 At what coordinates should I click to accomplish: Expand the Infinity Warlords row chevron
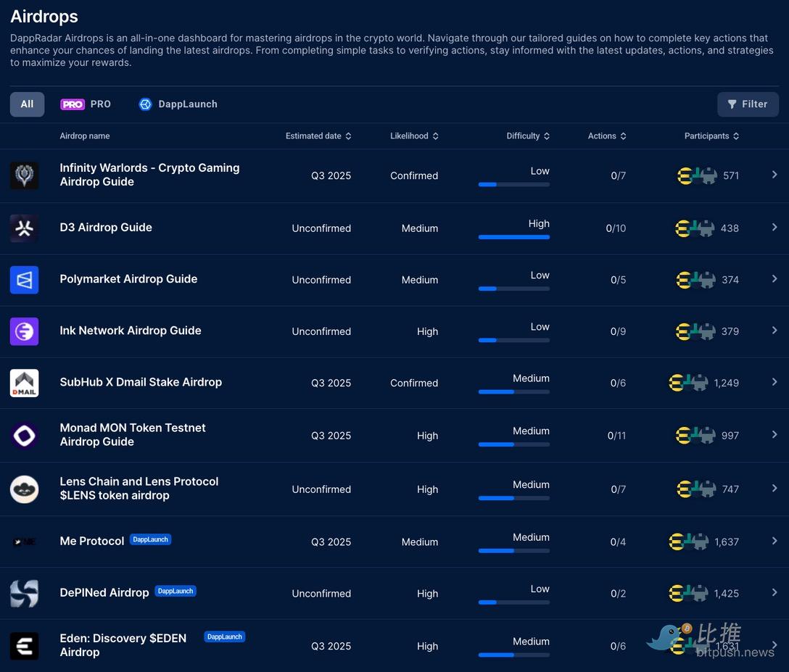tap(774, 175)
